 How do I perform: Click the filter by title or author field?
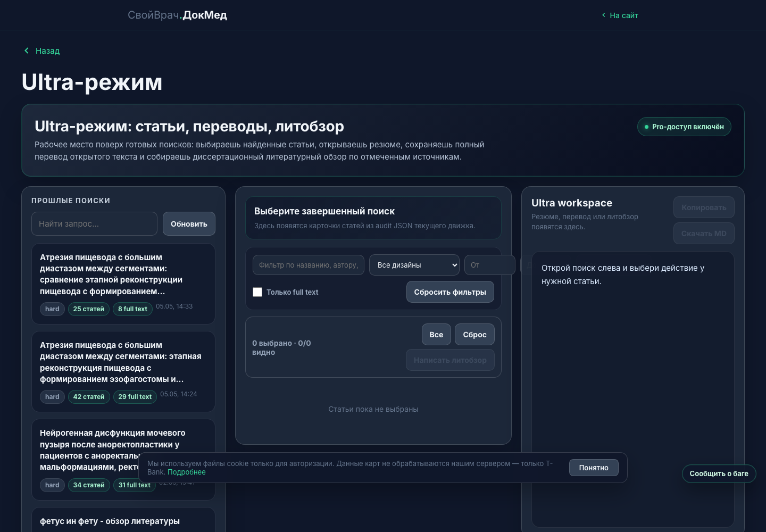(309, 265)
